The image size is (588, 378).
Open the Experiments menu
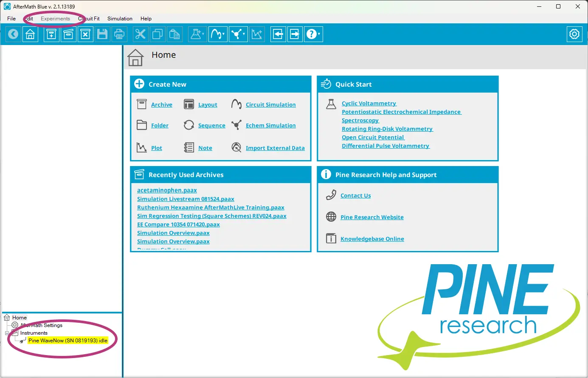pos(55,19)
